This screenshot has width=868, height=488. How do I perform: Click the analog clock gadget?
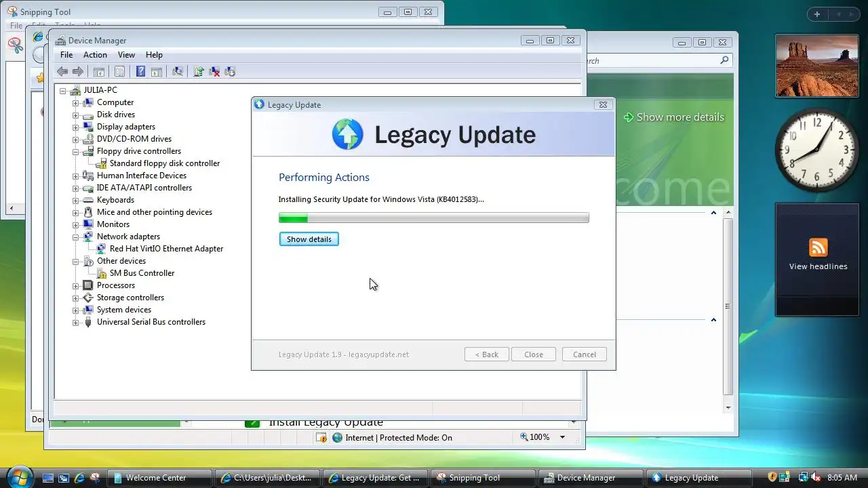coord(817,150)
